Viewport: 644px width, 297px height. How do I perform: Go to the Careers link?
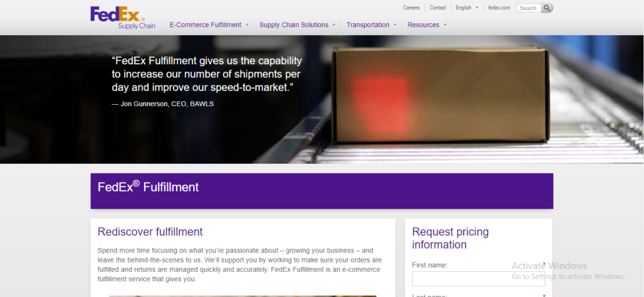click(411, 8)
